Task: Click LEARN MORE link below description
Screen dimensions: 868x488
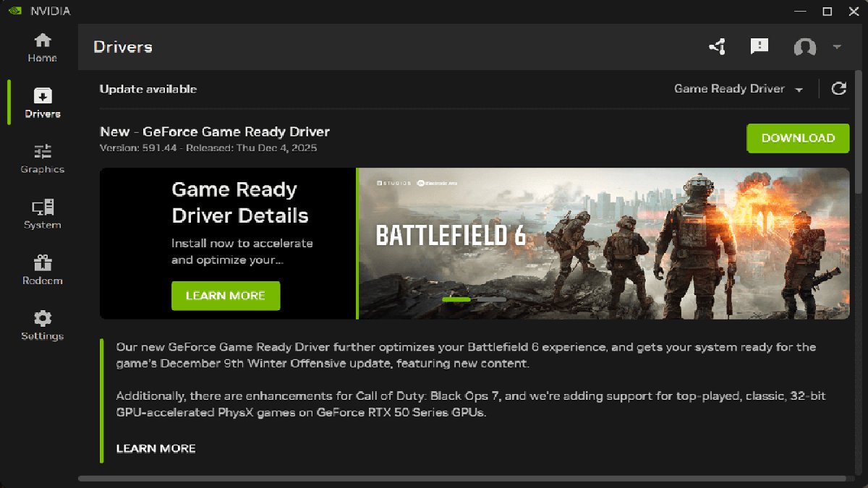Action: (156, 448)
